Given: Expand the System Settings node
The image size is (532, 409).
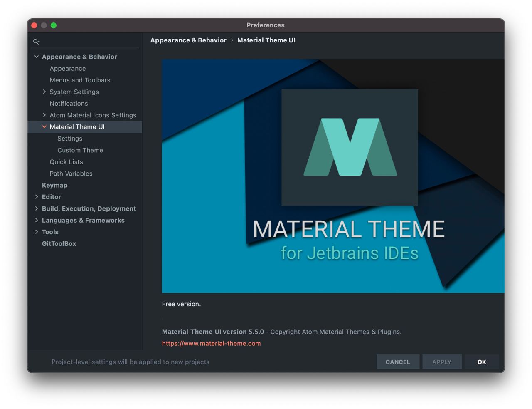Looking at the screenshot, I should pos(44,92).
